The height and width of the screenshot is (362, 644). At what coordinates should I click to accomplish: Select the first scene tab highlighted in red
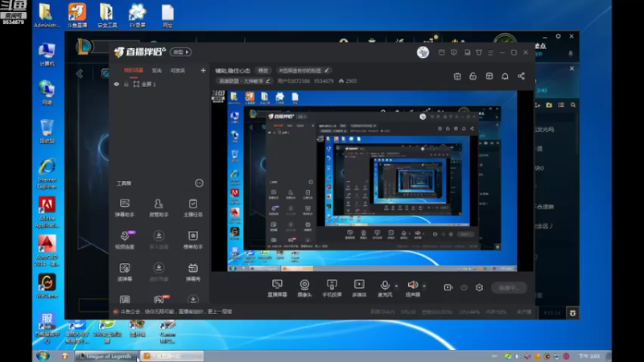point(134,71)
